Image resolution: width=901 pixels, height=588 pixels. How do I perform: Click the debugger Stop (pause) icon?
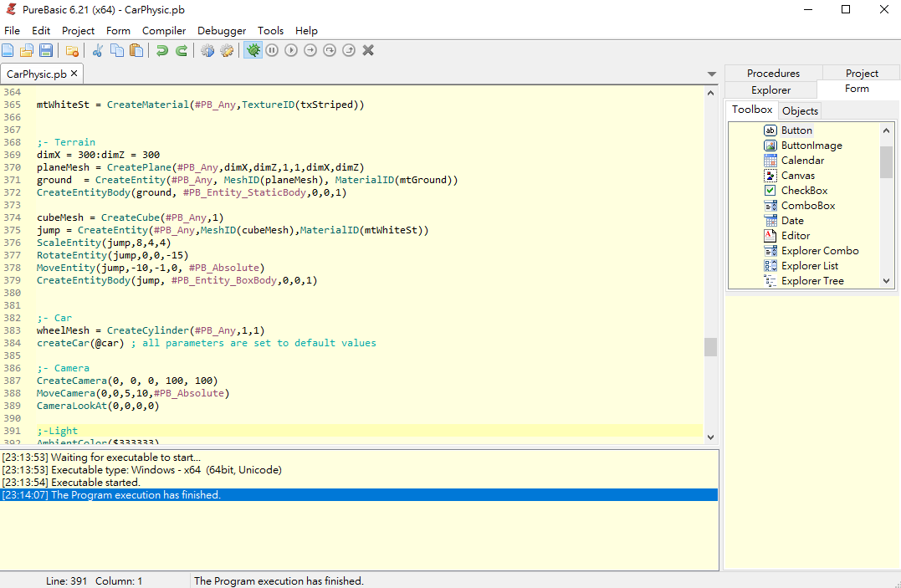273,50
